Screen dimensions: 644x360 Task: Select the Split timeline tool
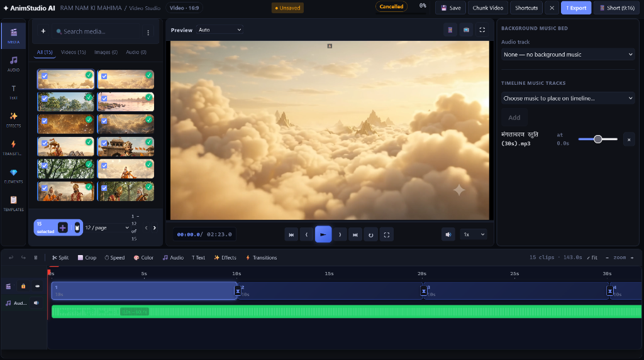point(60,258)
